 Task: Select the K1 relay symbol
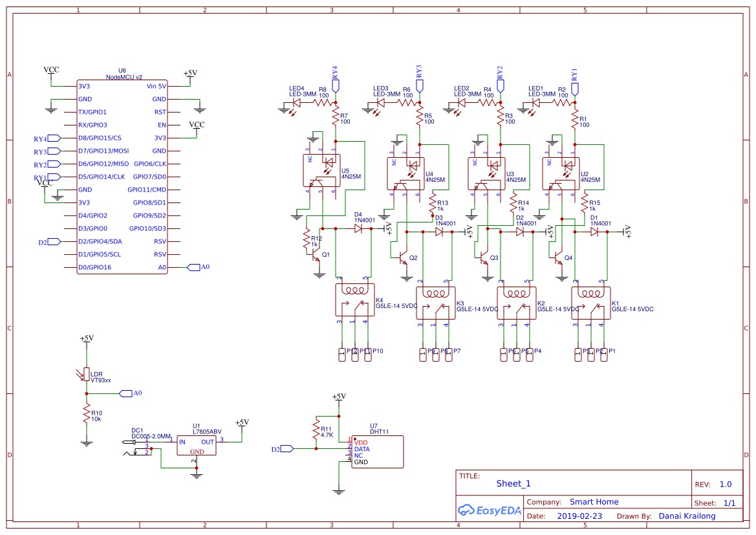tap(590, 303)
